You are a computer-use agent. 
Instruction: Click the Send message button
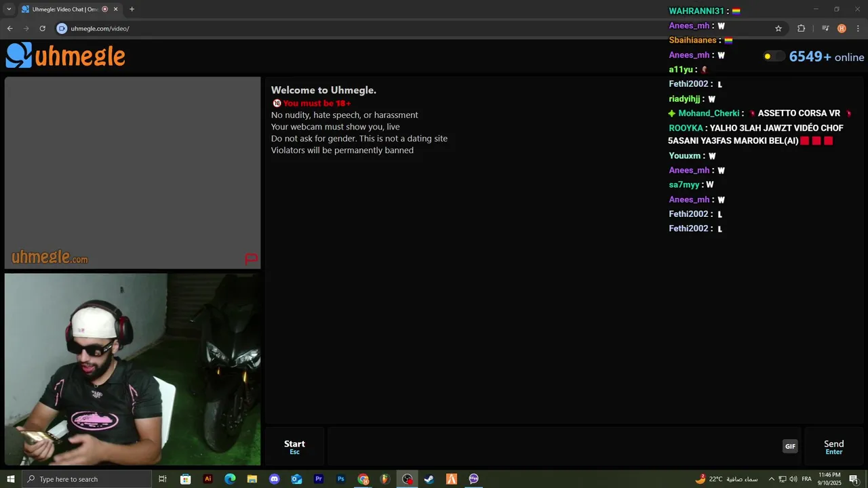pyautogui.click(x=833, y=447)
